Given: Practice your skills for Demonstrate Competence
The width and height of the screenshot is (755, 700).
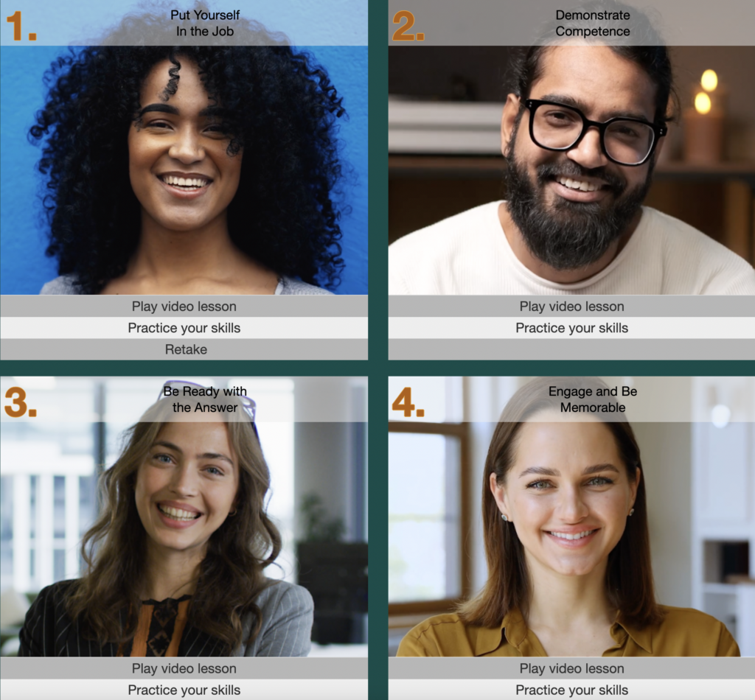Looking at the screenshot, I should pos(571,328).
